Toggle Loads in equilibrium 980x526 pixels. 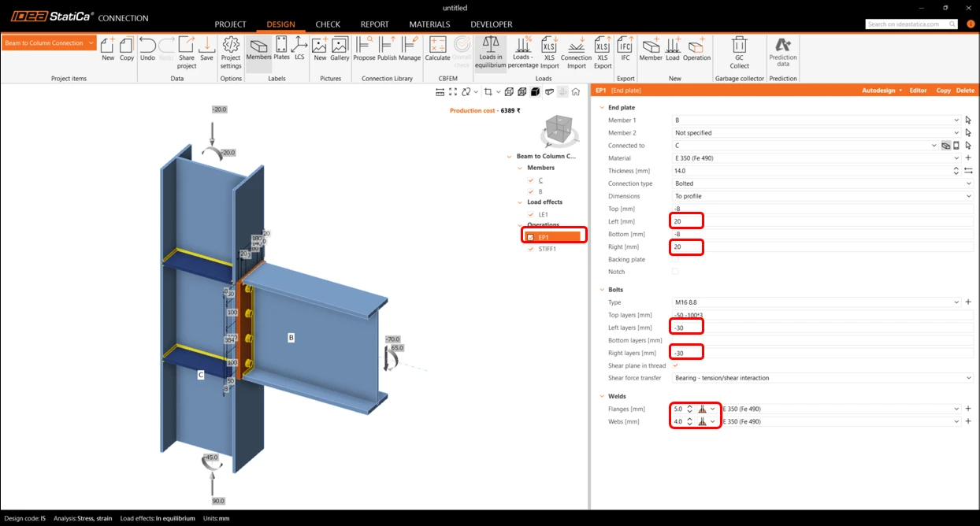(491, 53)
